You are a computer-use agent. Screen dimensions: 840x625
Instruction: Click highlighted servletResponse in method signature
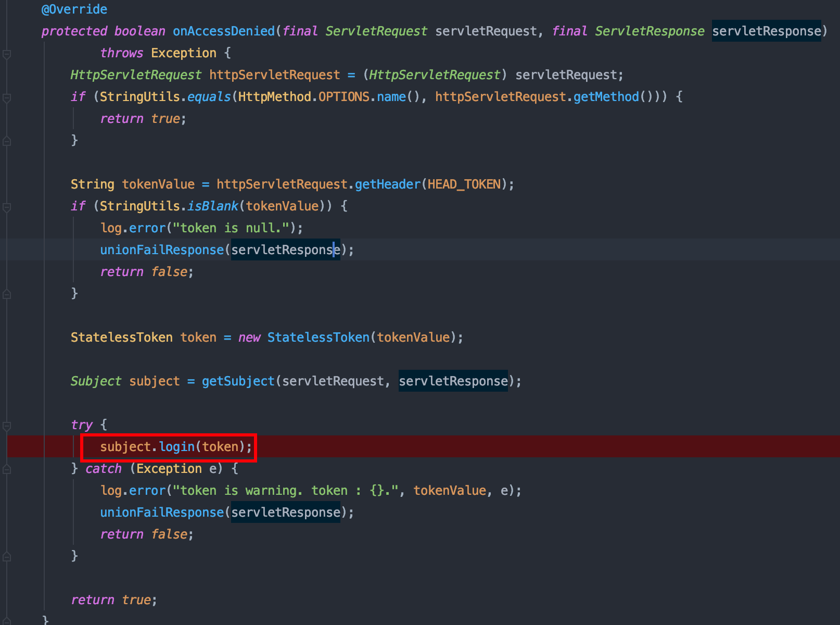pos(766,31)
